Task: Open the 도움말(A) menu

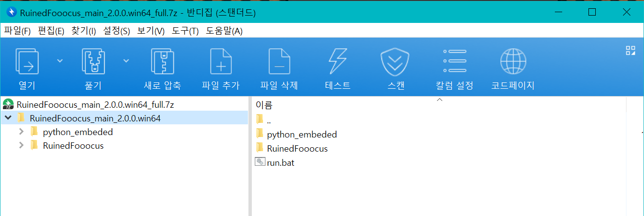Action: point(224,31)
